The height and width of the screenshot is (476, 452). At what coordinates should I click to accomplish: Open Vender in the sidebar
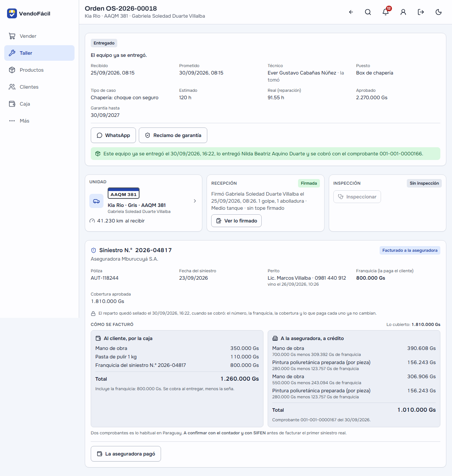point(39,36)
